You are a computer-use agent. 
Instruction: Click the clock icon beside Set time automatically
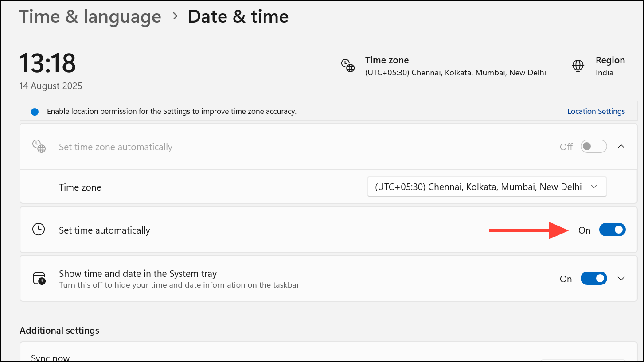click(39, 230)
